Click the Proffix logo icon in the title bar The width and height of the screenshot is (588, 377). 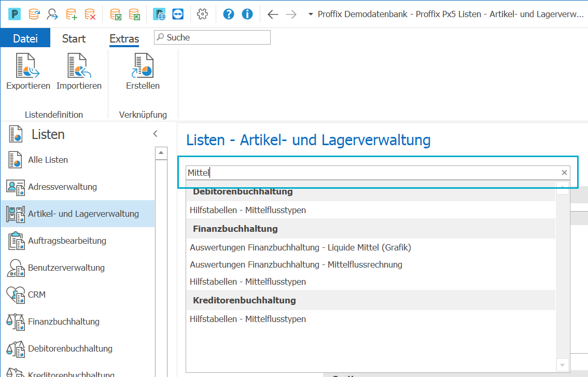click(x=15, y=14)
